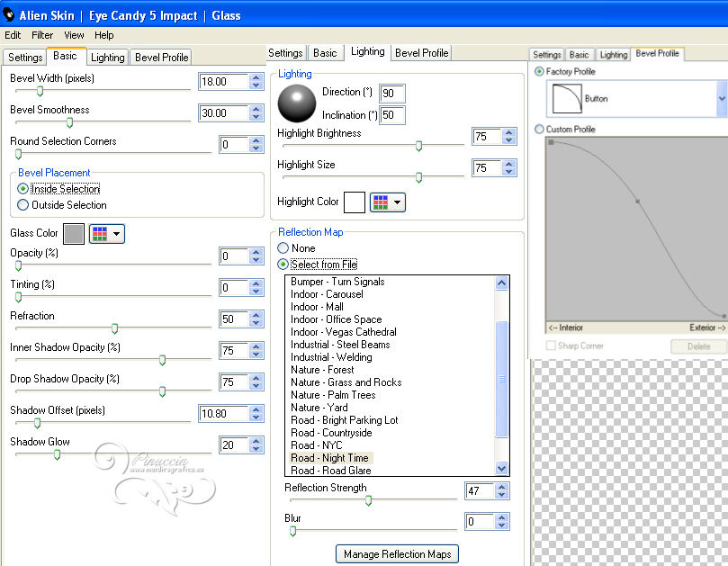Click reflection list scroll up arrow
The width and height of the screenshot is (728, 566).
(501, 283)
